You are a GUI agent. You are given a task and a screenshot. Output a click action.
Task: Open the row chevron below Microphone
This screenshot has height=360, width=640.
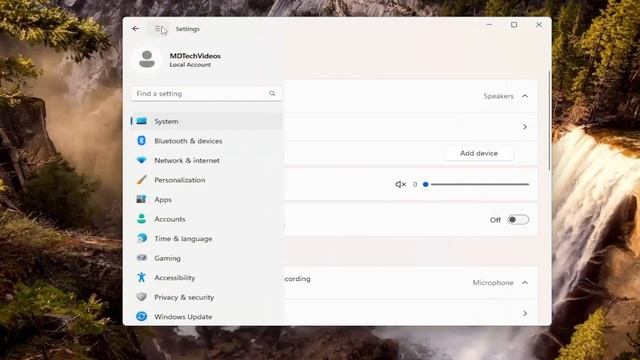[x=525, y=313]
